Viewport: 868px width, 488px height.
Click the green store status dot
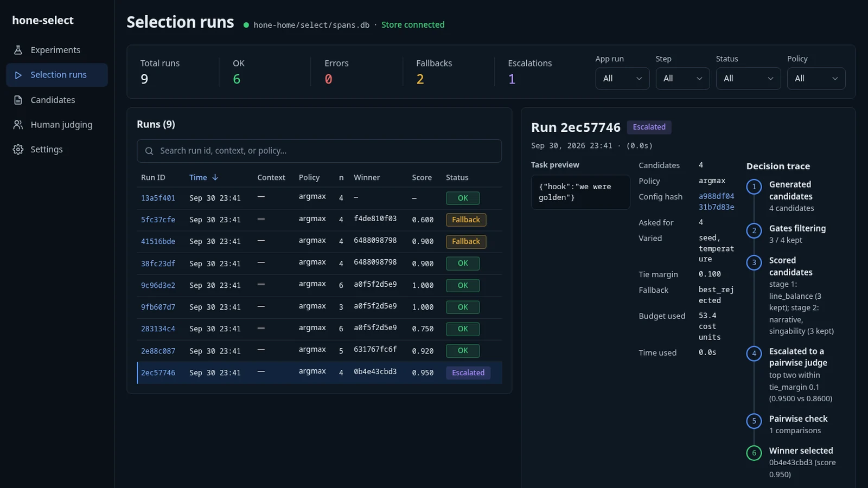pos(246,25)
